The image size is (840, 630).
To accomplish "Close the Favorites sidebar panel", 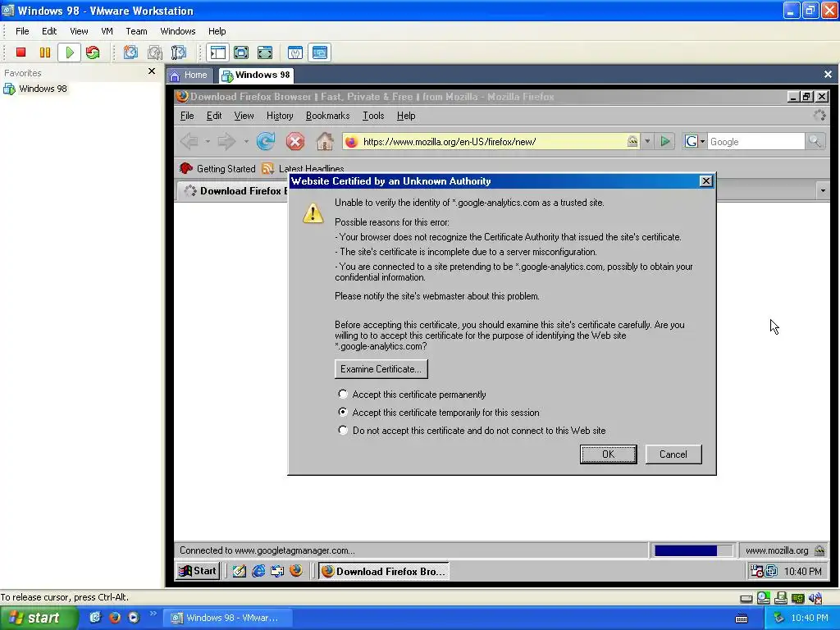I will click(152, 71).
